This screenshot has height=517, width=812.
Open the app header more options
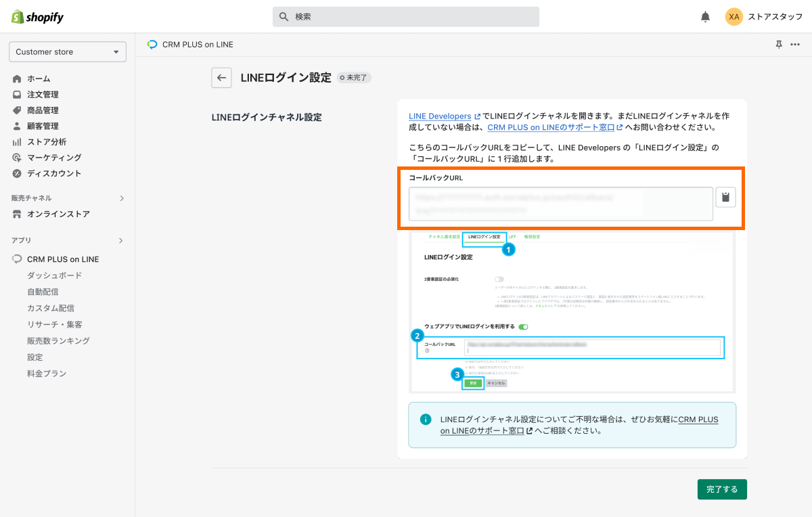click(x=794, y=45)
